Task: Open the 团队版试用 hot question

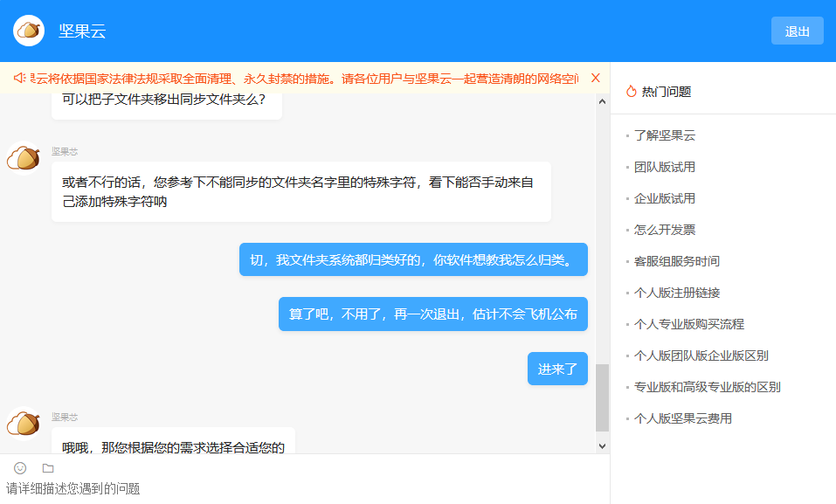Action: (664, 167)
